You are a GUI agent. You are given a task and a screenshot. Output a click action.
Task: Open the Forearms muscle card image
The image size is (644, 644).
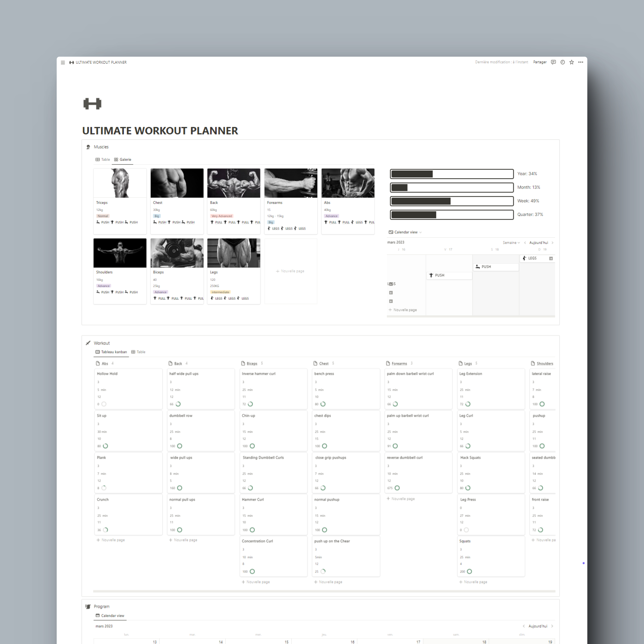click(291, 183)
